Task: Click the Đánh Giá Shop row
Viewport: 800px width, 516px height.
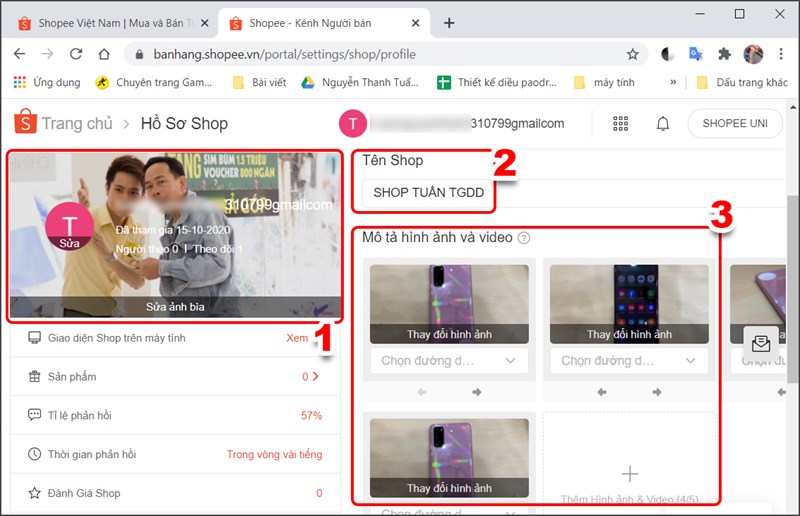Action: click(175, 493)
